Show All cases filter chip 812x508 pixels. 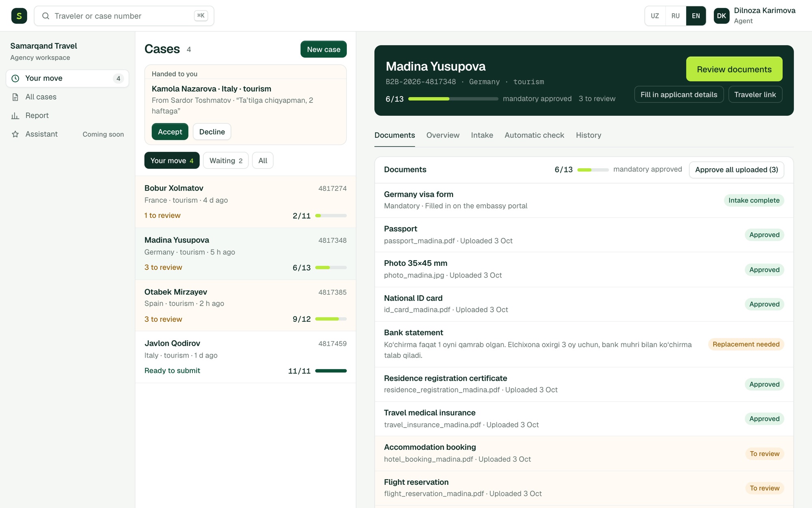click(263, 161)
